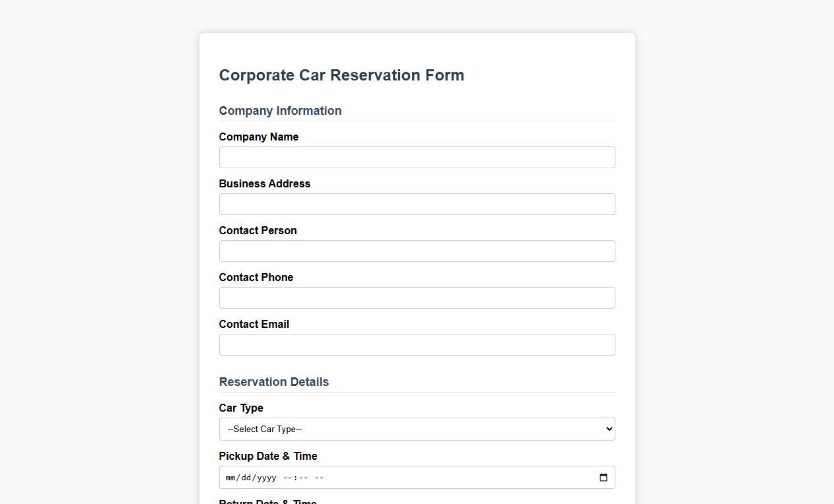This screenshot has height=504, width=834.
Task: Click the hour segment of Pickup Time
Action: (x=287, y=477)
